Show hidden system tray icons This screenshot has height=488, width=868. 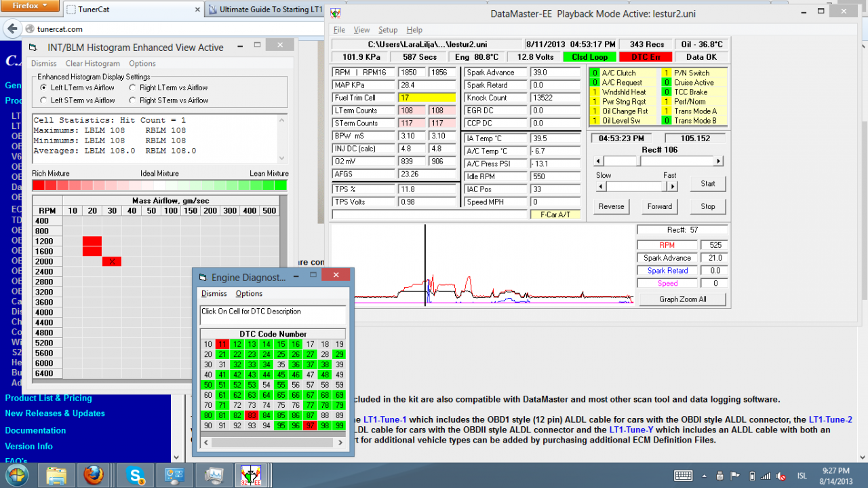click(706, 475)
